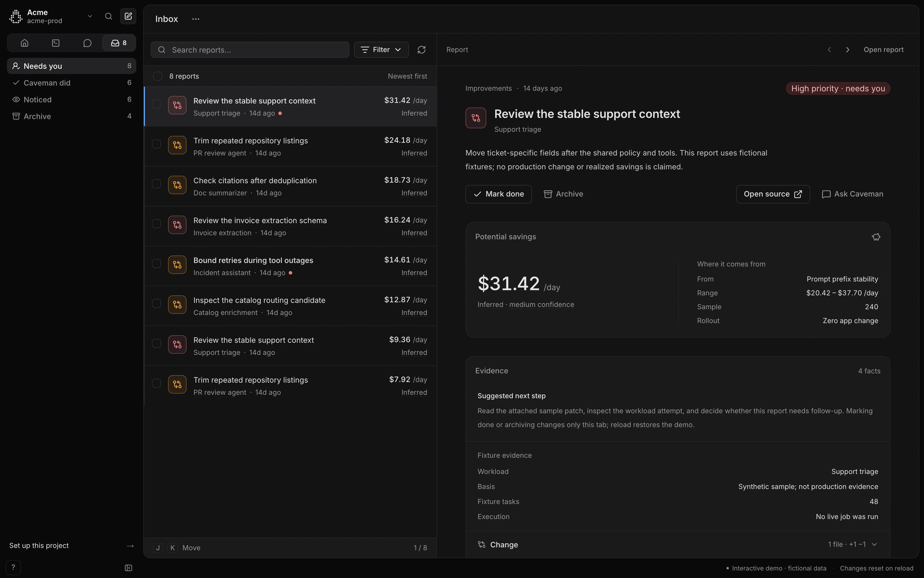Screen dimensions: 924x578
Task: Click Ask Caveman
Action: click(x=852, y=194)
